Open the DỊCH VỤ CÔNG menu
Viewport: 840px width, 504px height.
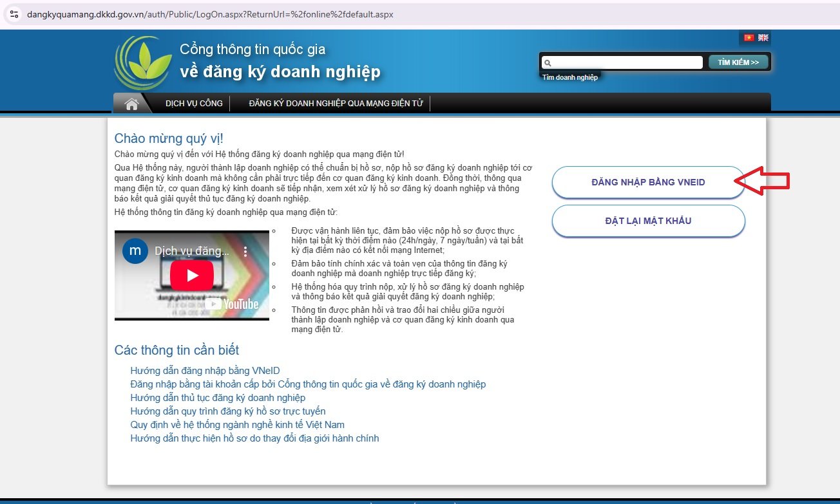(194, 104)
